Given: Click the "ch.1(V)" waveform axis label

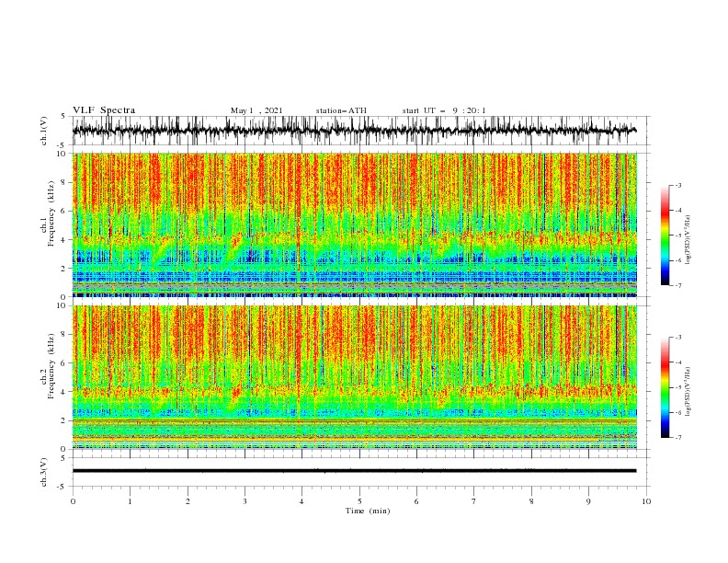Looking at the screenshot, I should pos(44,131).
